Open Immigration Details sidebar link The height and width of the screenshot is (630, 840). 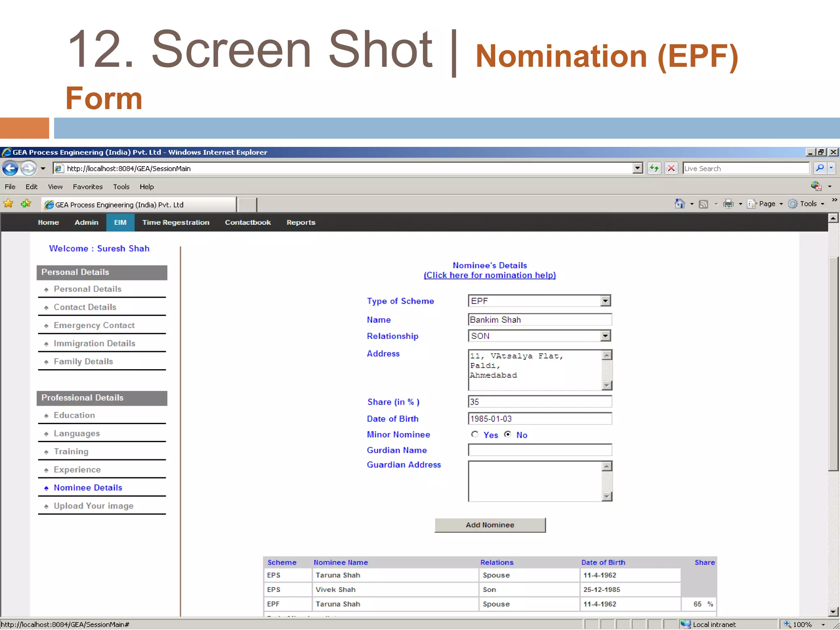point(94,343)
